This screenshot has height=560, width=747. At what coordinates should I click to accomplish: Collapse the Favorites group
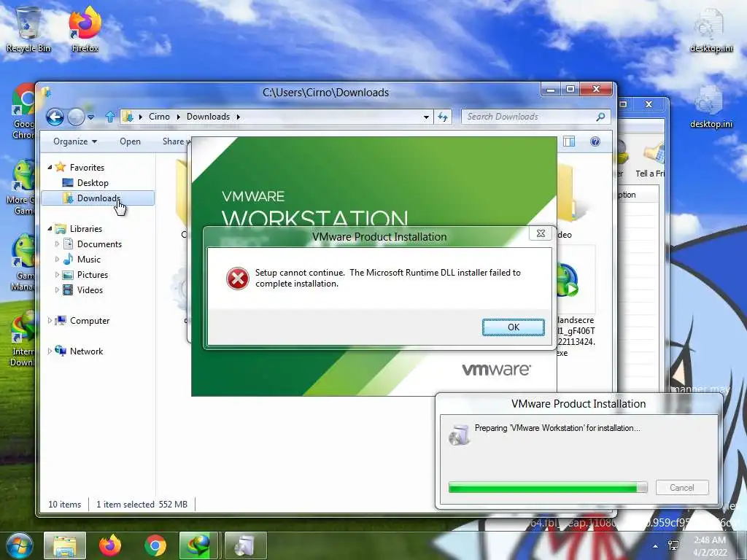point(50,167)
